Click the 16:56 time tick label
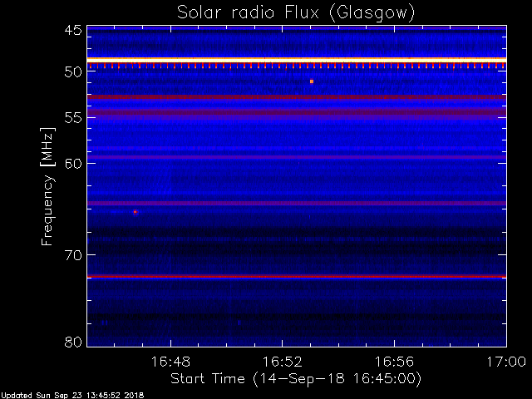Screen dimensions: 532x399 click(x=394, y=362)
